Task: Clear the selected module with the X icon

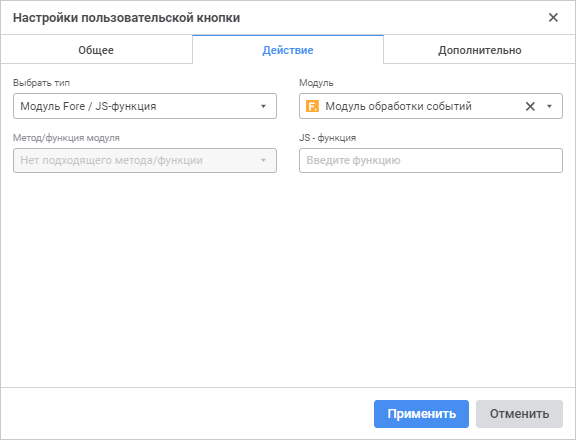Action: (530, 107)
